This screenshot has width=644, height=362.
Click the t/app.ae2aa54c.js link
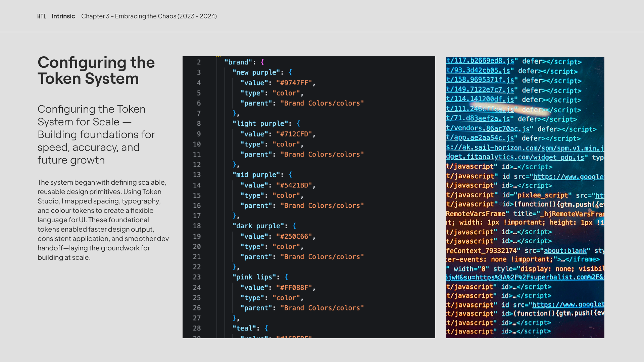pyautogui.click(x=480, y=138)
